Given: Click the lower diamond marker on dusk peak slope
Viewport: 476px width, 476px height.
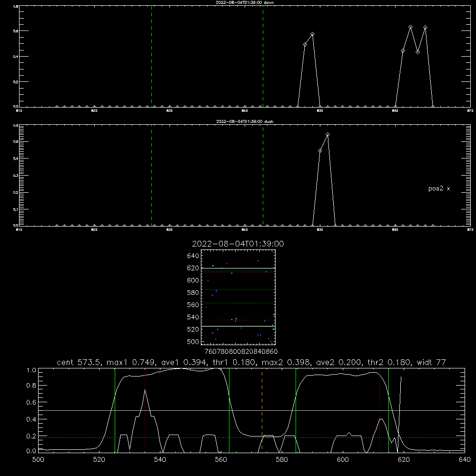Looking at the screenshot, I should pyautogui.click(x=320, y=151).
